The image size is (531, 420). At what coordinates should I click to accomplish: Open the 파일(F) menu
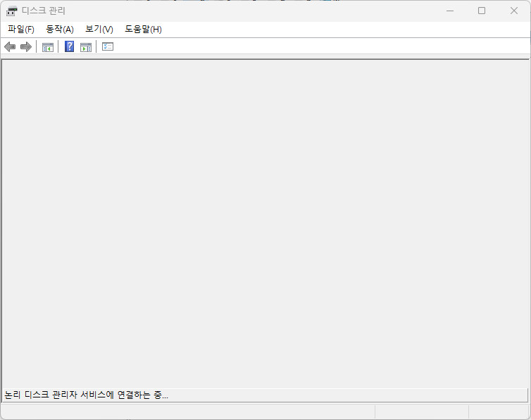pos(21,30)
